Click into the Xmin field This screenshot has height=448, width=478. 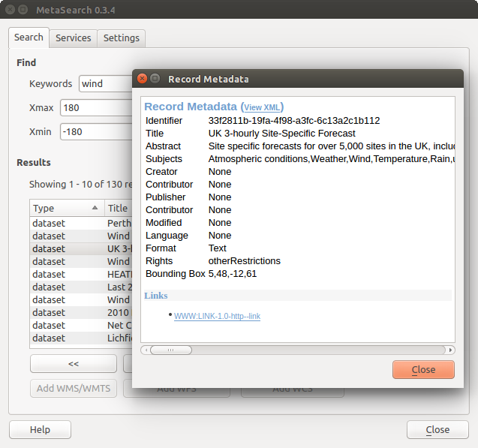[x=96, y=132]
